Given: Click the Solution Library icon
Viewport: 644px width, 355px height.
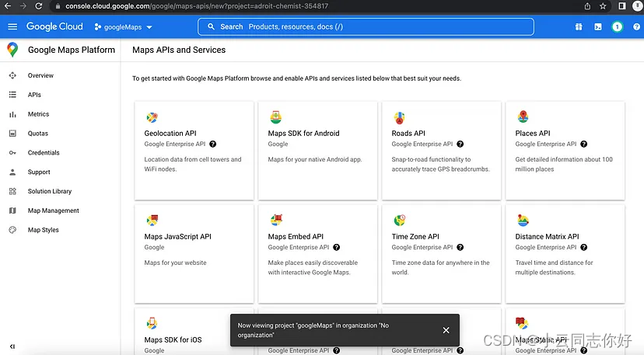Looking at the screenshot, I should (12, 191).
